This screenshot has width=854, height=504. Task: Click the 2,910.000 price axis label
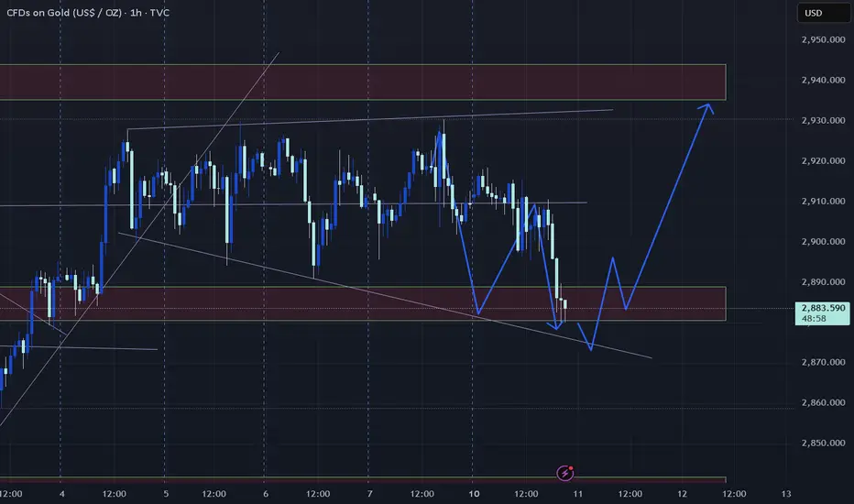[823, 201]
